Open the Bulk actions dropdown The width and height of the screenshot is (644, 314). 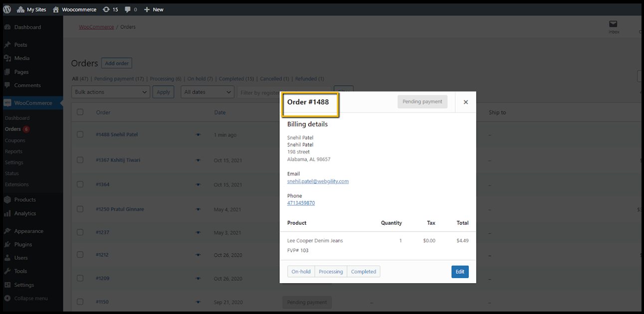pos(110,92)
